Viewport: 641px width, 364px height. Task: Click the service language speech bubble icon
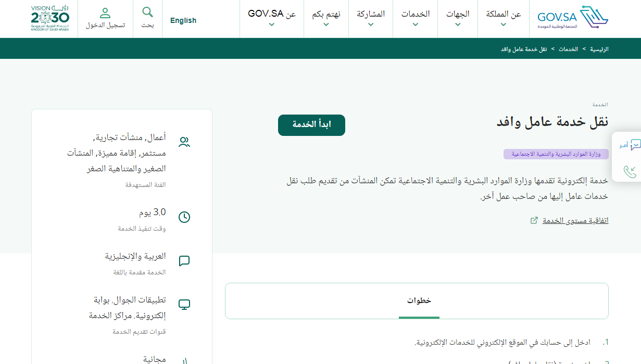tap(184, 261)
